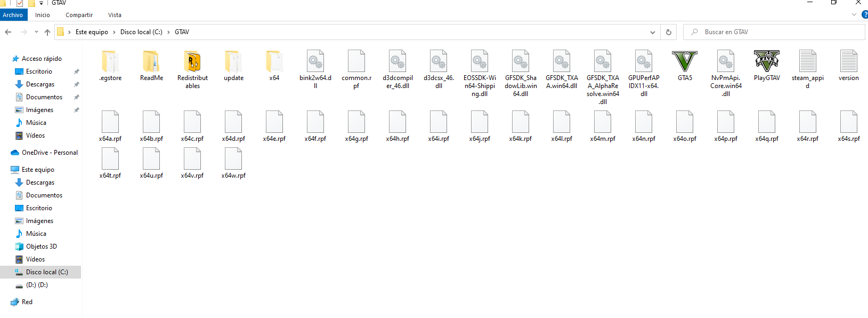
Task: Select the .egstore folder icon
Action: pos(110,61)
